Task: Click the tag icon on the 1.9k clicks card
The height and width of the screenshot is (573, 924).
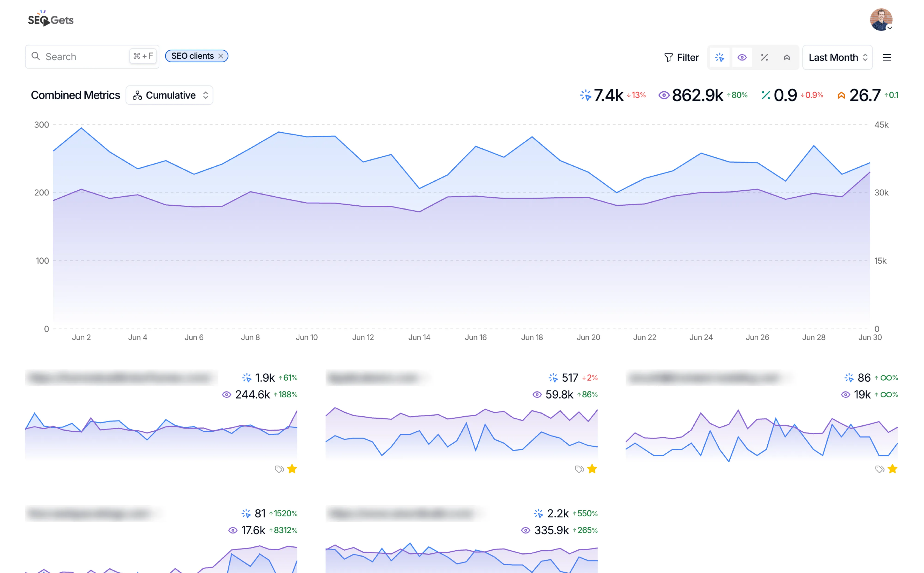Action: [x=279, y=469]
